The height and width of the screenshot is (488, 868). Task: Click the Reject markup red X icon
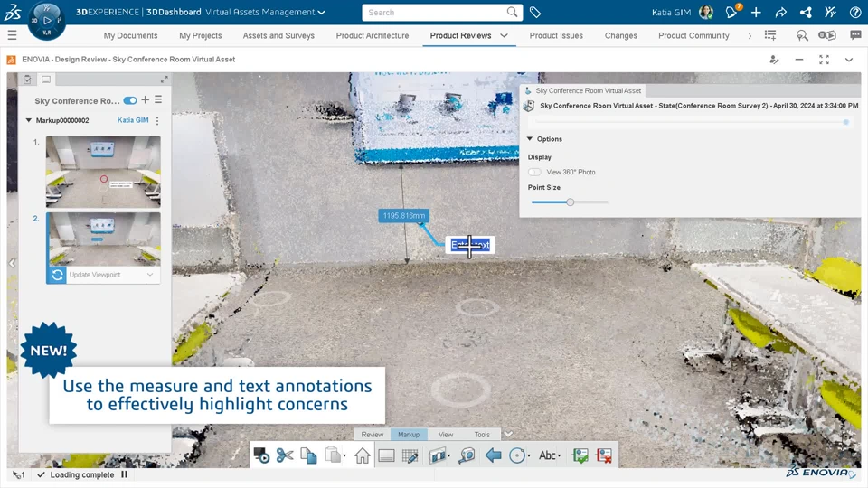604,455
